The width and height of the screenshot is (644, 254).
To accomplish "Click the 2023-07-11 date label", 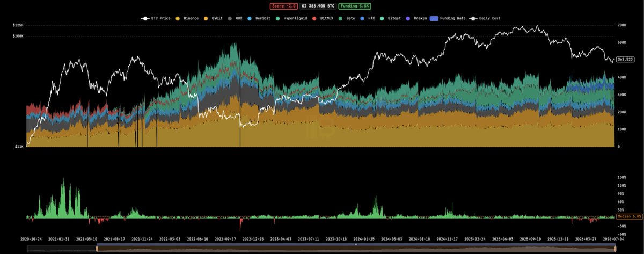I will pyautogui.click(x=309, y=238).
